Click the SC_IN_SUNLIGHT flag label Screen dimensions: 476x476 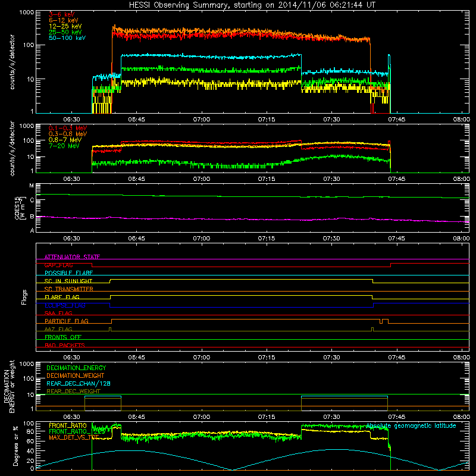click(68, 281)
